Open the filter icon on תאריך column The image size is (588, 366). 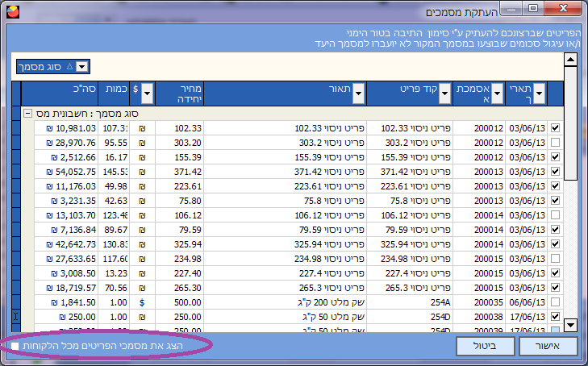[540, 94]
